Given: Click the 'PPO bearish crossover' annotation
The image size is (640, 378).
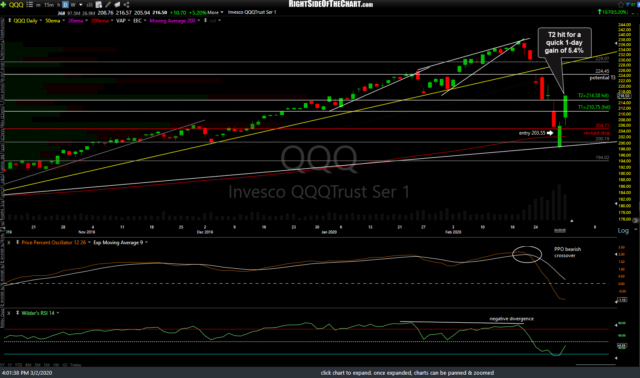Looking at the screenshot, I should [x=567, y=252].
